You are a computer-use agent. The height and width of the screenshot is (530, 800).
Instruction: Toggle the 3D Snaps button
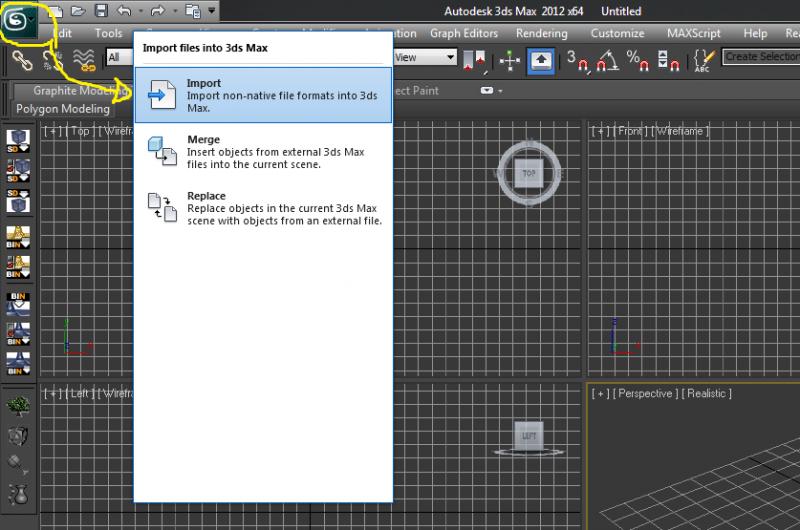tap(577, 59)
